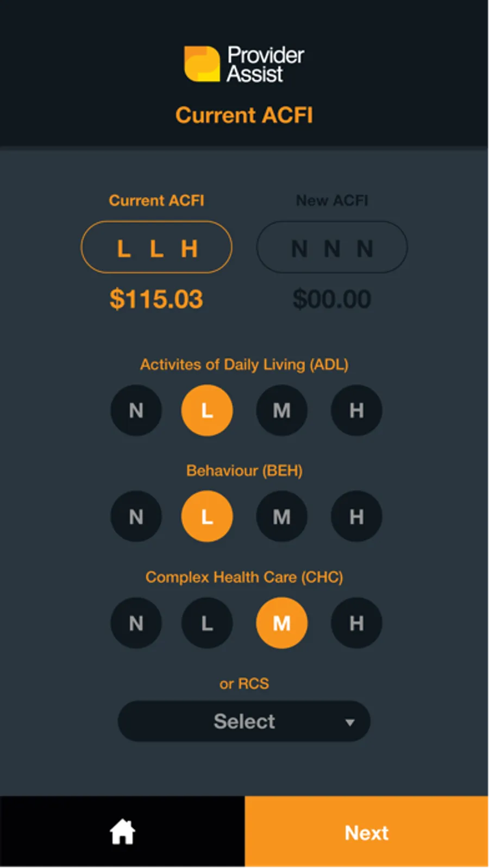
Task: Set Complex Health Care to N
Action: [136, 623]
